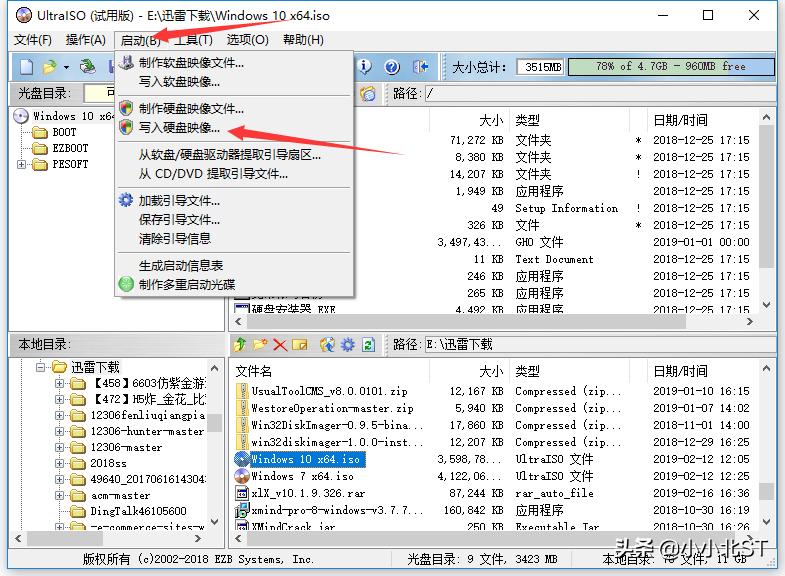Viewport: 785px width, 576px height.
Task: Expand the 2018ss folder
Action: [x=59, y=463]
